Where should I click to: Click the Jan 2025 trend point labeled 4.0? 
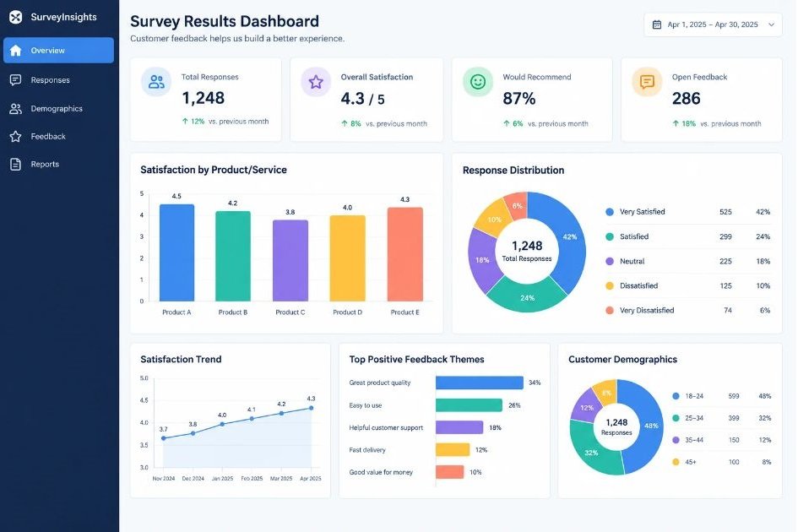pos(222,424)
